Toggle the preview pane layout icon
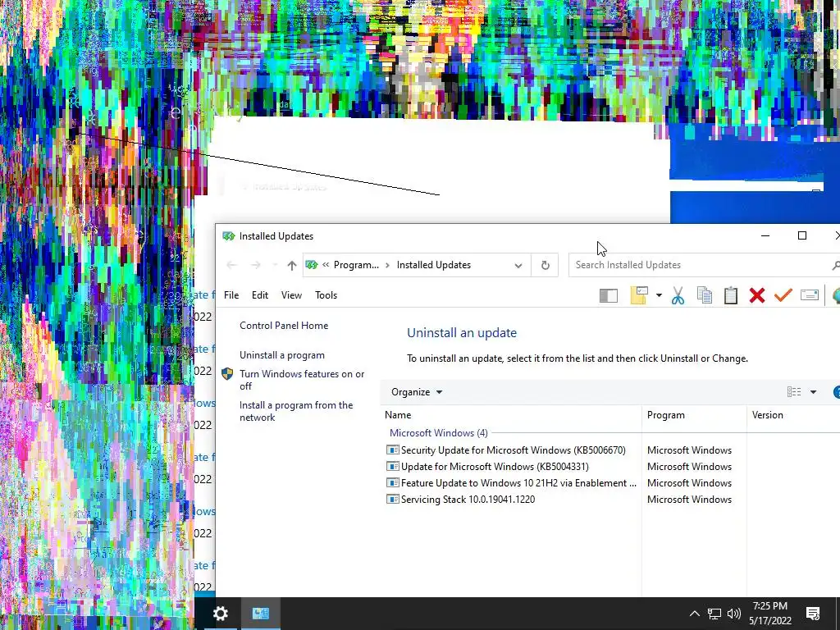840x630 pixels. tap(609, 295)
